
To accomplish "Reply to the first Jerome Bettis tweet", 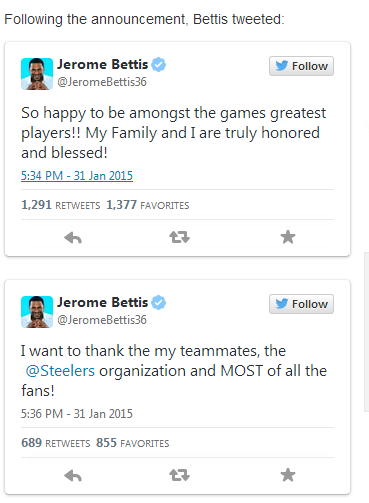I will click(73, 238).
